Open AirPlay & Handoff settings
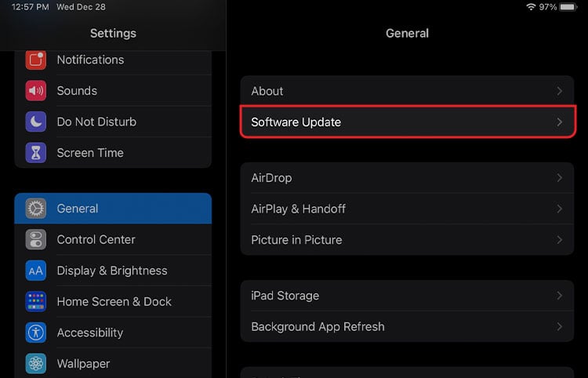 click(298, 209)
